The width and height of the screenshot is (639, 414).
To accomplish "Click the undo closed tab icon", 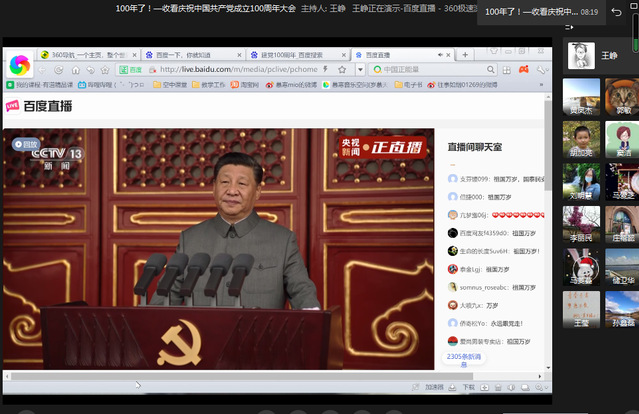I will coord(90,70).
